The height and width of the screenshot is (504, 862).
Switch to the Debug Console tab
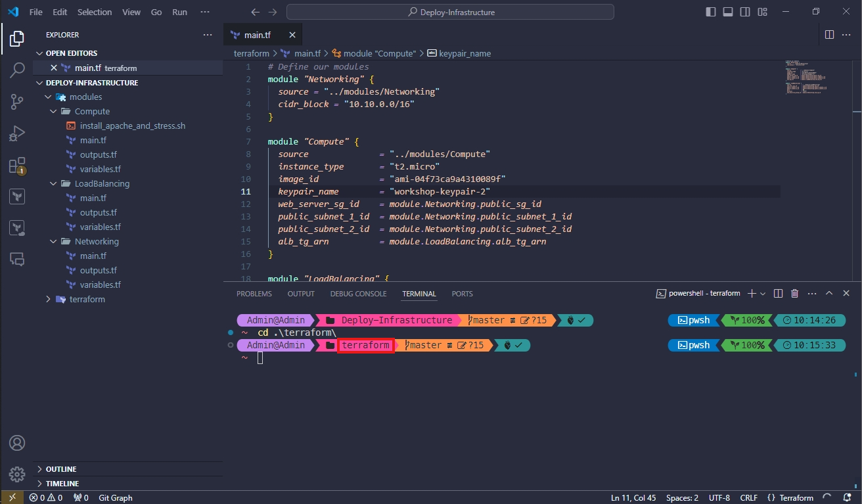[358, 294]
